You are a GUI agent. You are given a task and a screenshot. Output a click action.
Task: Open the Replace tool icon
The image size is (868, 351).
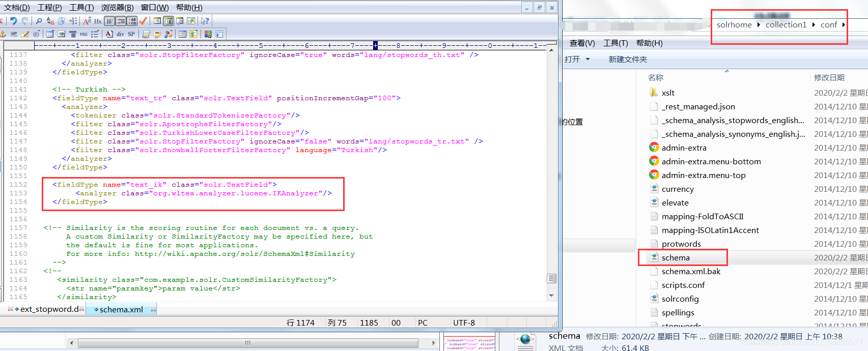[50, 21]
